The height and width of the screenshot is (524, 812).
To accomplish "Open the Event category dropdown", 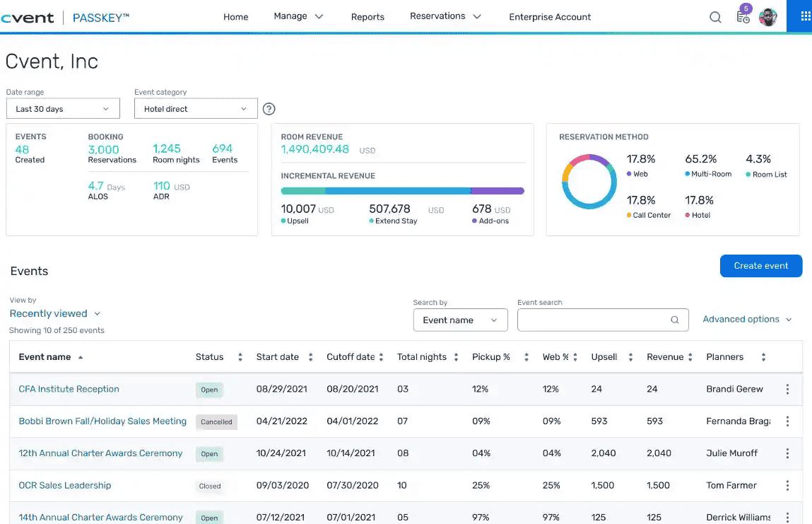I will point(195,109).
